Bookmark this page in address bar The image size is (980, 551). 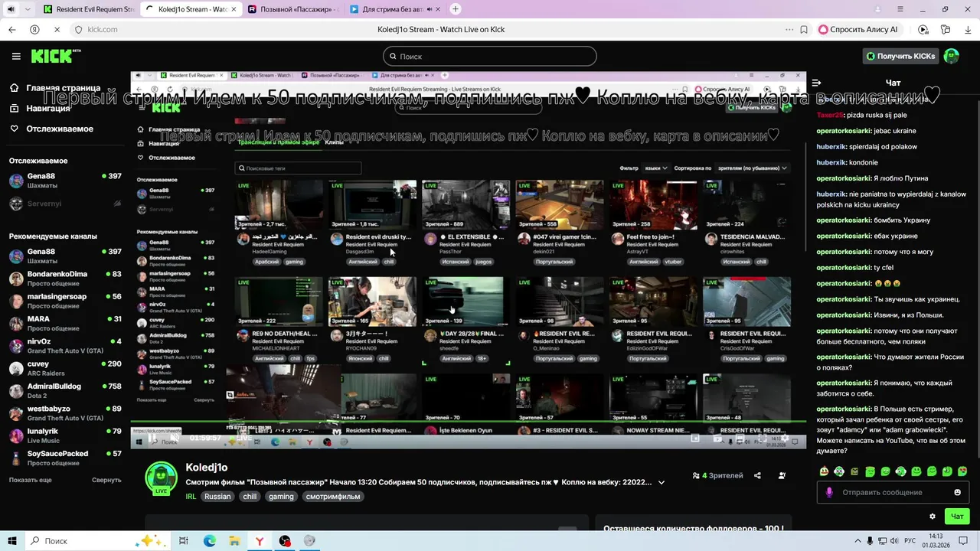(x=804, y=29)
